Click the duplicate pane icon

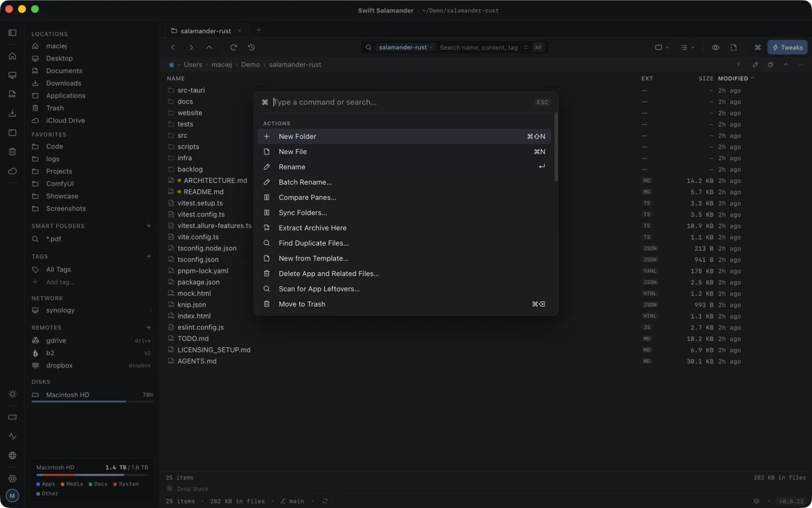point(770,65)
